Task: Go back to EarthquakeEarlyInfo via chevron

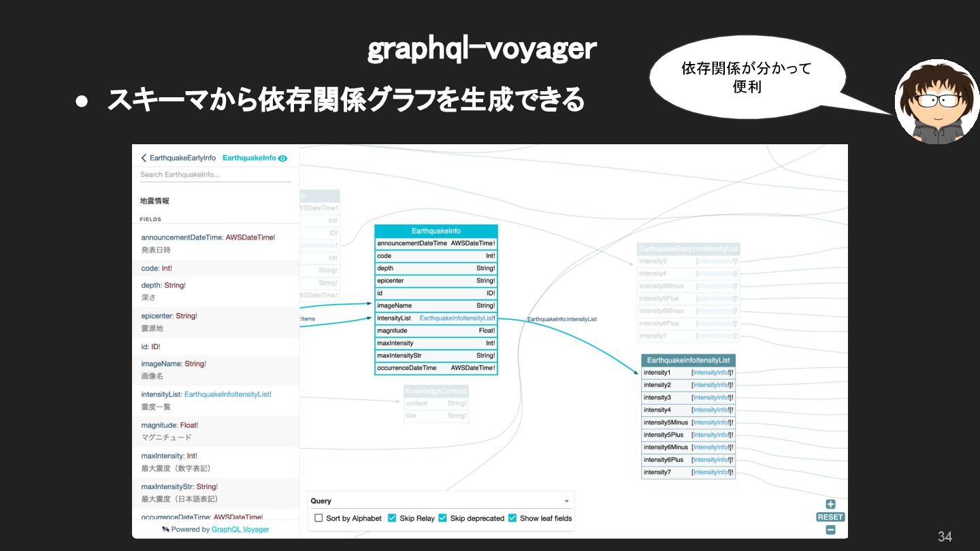Action: click(144, 158)
